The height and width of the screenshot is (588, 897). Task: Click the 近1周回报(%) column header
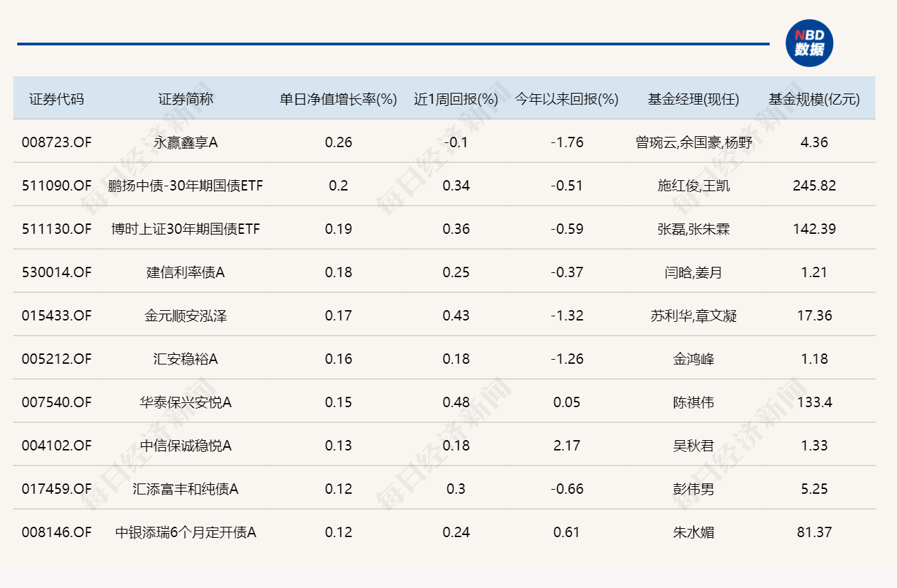pos(455,99)
